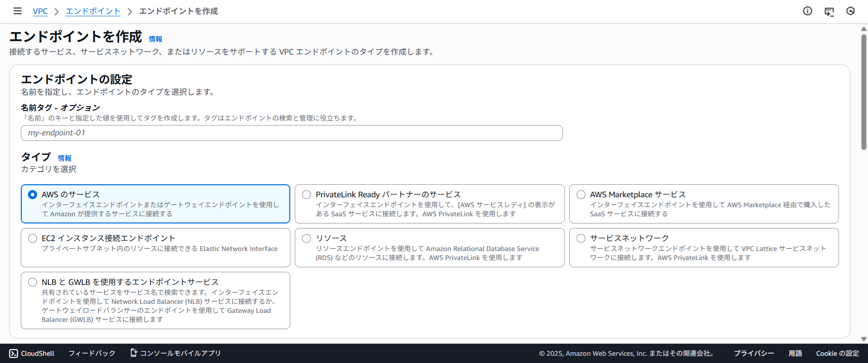The image size is (868, 363).
Task: Open the console mobile app link
Action: click(175, 353)
